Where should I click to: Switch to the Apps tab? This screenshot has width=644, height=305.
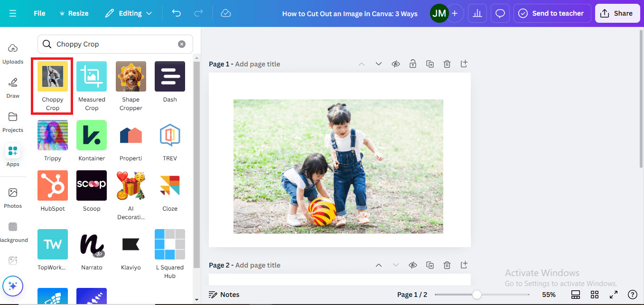(x=13, y=156)
